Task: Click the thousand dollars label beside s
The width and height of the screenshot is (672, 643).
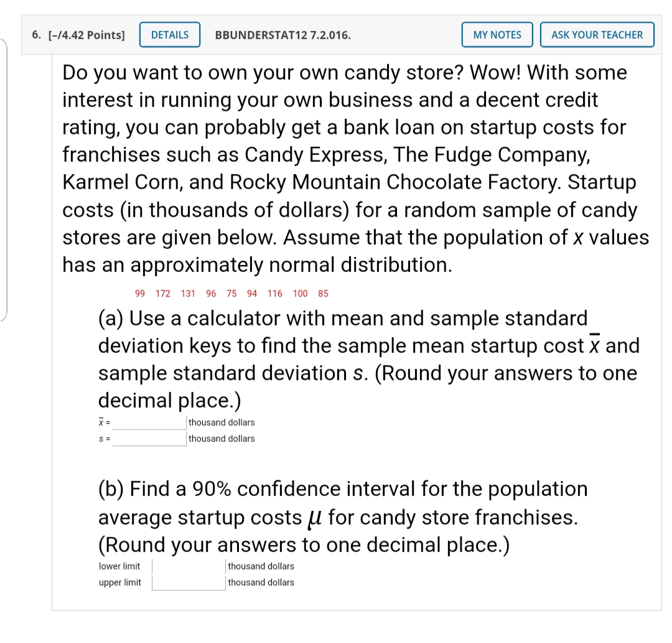Action: pos(222,439)
